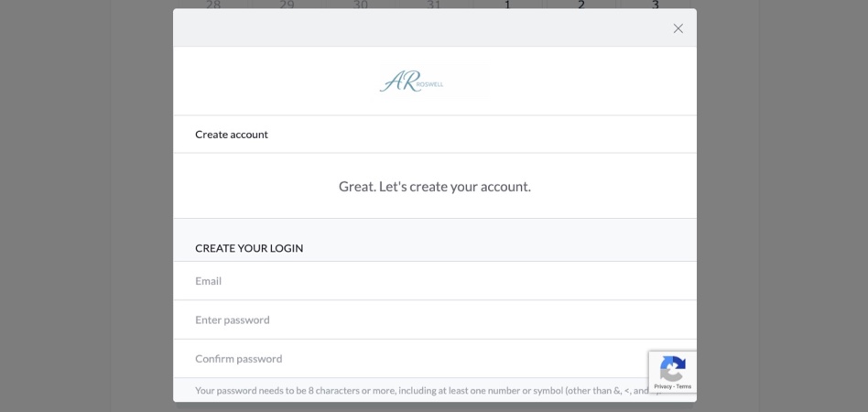Open the reCAPTCHA Terms link
Screen dimensions: 868x412
tap(684, 386)
